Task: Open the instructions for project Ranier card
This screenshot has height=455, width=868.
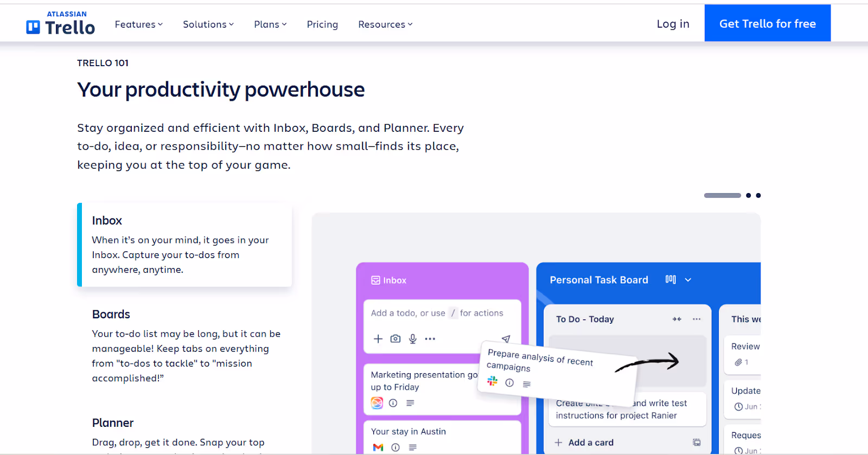Action: coord(628,409)
